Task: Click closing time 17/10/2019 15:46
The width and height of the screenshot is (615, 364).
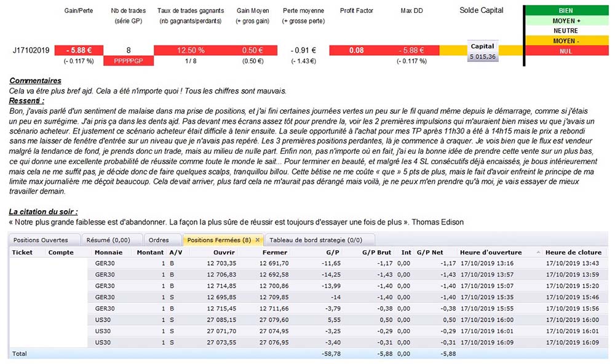Action: pyautogui.click(x=572, y=298)
